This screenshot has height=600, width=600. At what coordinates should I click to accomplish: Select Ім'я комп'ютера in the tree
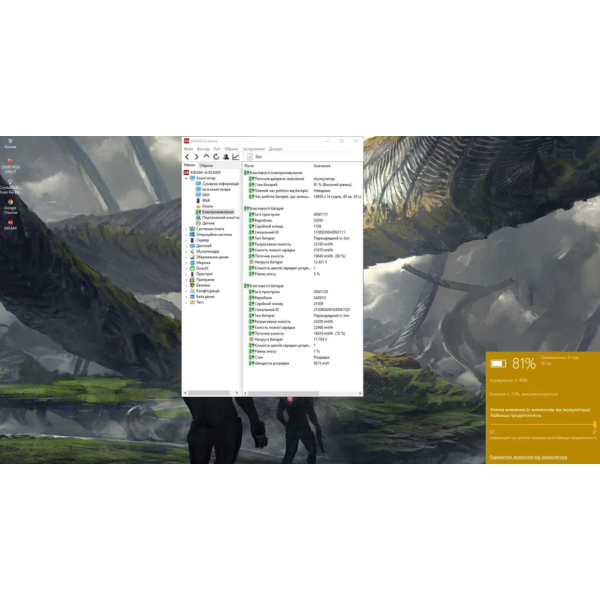point(213,189)
